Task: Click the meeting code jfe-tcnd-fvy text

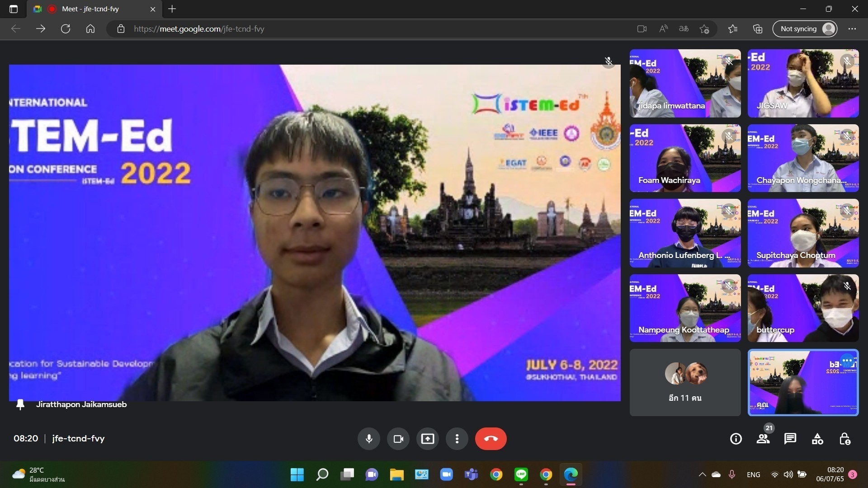Action: tap(78, 439)
